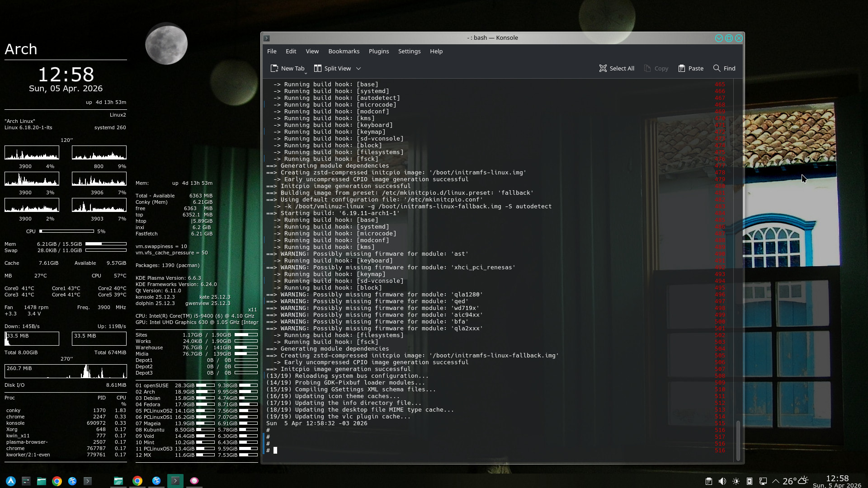The width and height of the screenshot is (868, 488).
Task: Open the Plugins menu
Action: tap(378, 51)
